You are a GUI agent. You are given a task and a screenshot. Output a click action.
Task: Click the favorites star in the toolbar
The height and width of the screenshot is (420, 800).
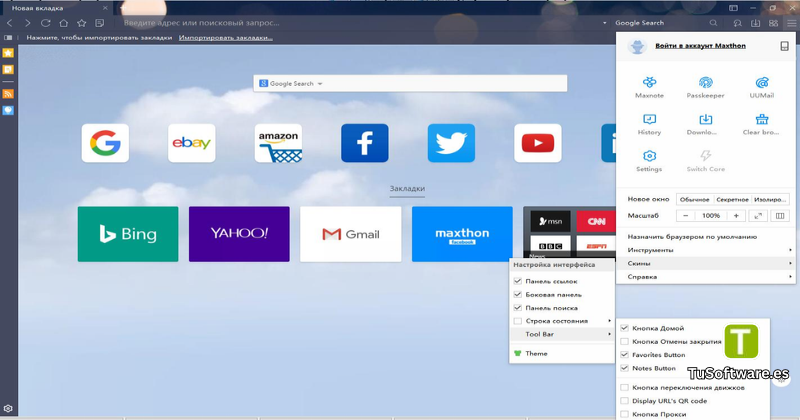[82, 23]
